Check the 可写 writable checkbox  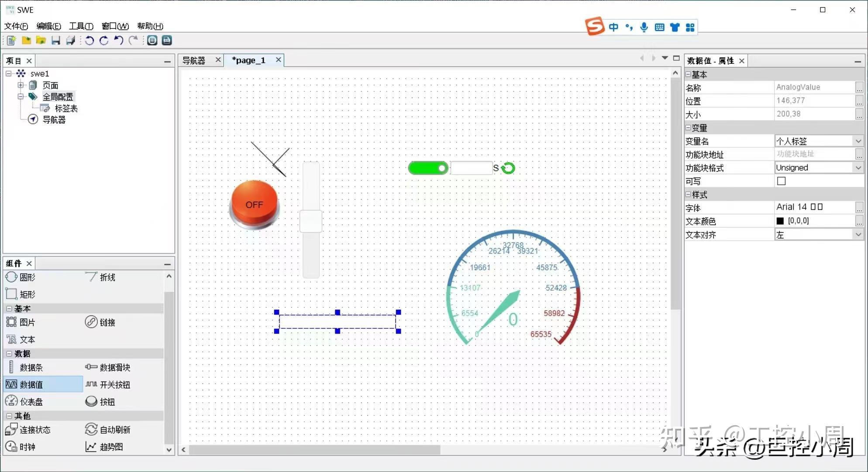[781, 181]
